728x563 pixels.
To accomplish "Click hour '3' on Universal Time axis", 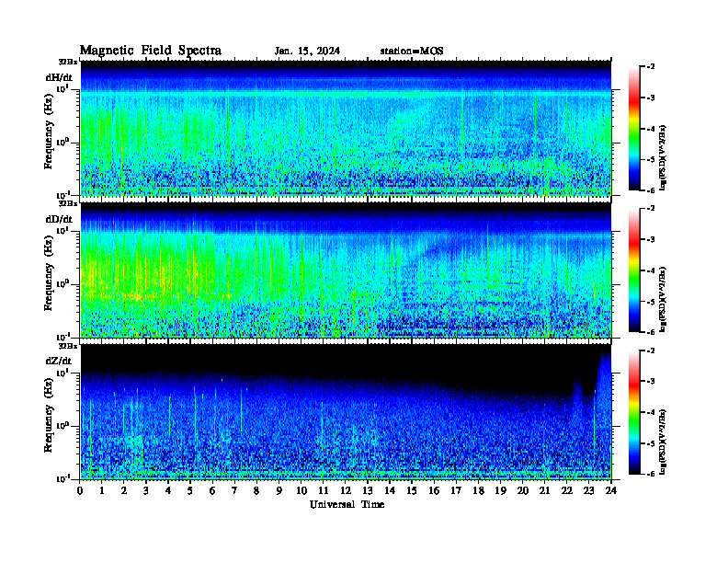I will click(146, 490).
